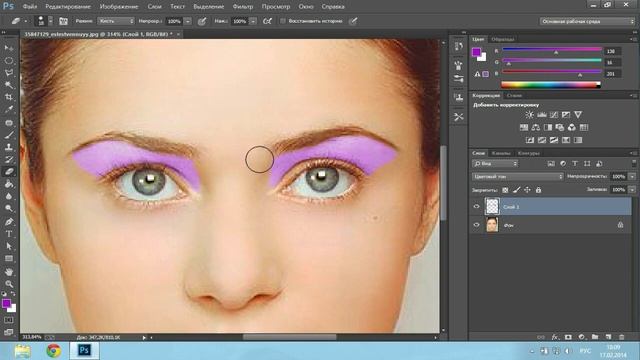Enable airbrush mode in options bar
The image size is (640, 360).
(x=267, y=21)
